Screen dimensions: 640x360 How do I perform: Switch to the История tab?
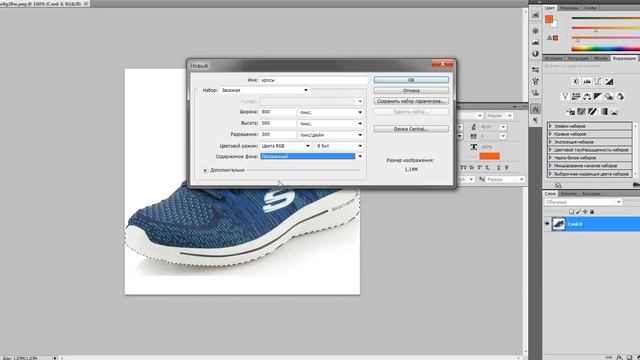coord(553,58)
